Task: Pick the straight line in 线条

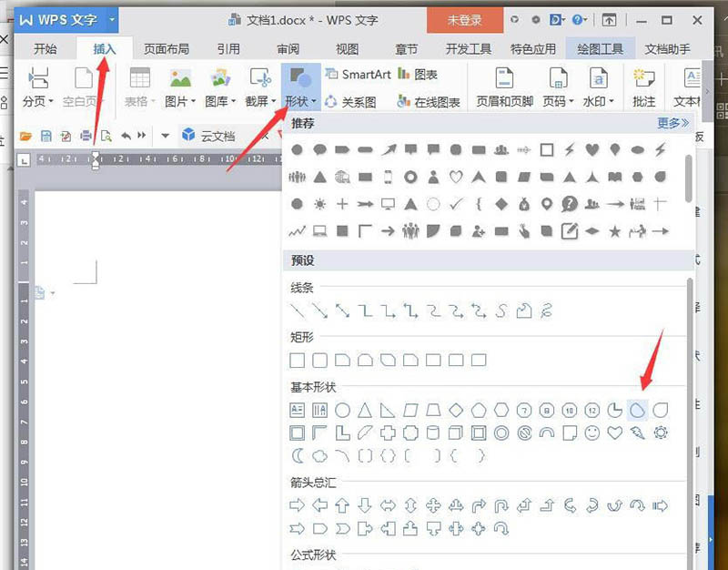Action: coord(298,310)
